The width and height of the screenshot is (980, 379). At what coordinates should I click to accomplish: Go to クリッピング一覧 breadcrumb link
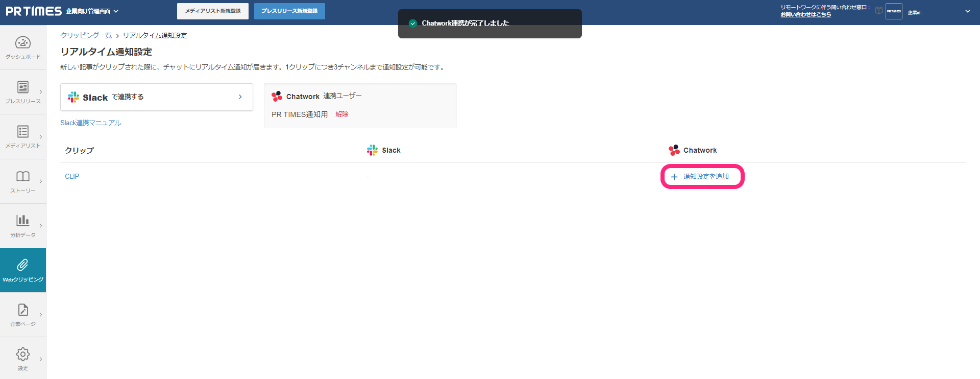click(86, 36)
